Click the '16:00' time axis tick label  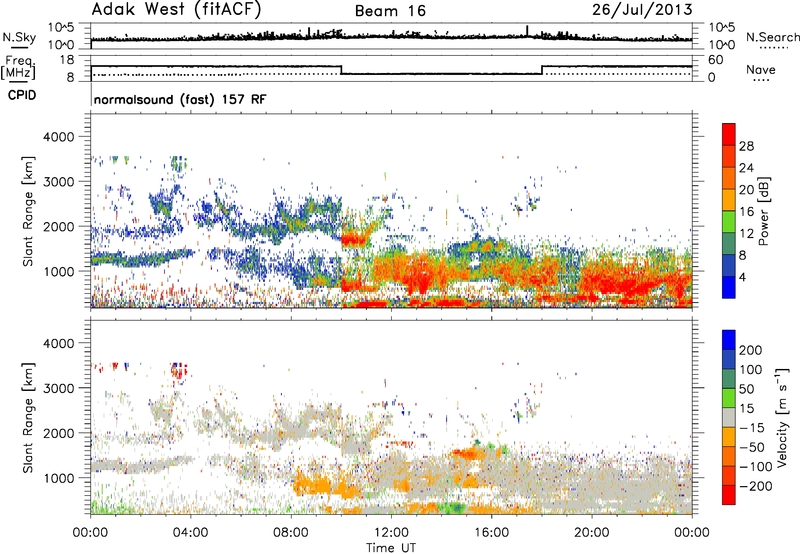tap(491, 533)
